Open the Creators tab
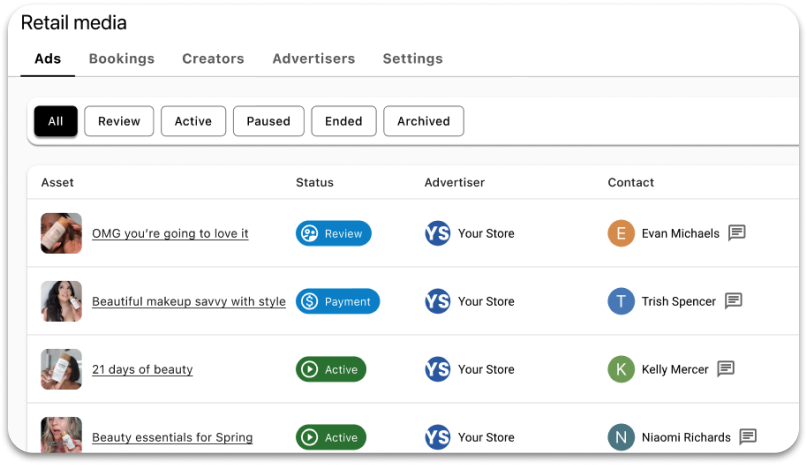This screenshot has width=807, height=465. coord(213,59)
